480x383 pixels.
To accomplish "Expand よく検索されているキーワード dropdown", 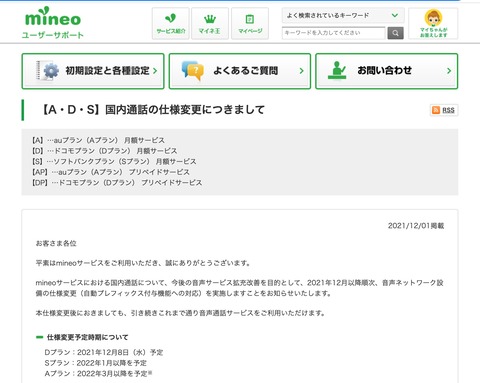I will (343, 15).
